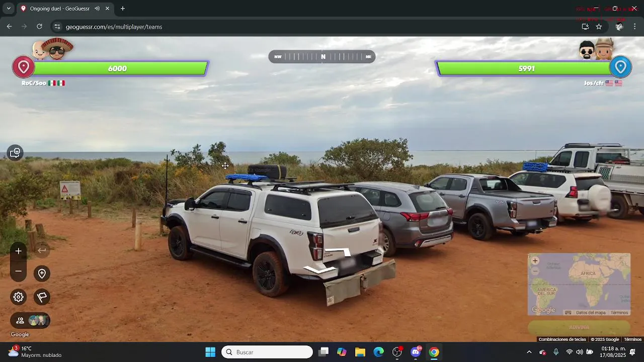644x362 pixels.
Task: Open the Términos link at bottom right
Action: (x=632, y=339)
